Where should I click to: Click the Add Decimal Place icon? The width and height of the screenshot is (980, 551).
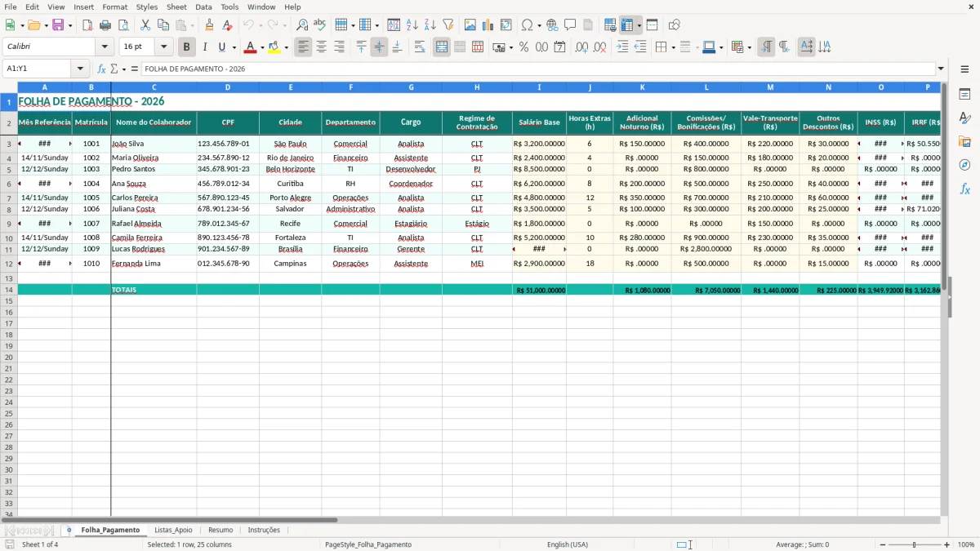pos(581,47)
